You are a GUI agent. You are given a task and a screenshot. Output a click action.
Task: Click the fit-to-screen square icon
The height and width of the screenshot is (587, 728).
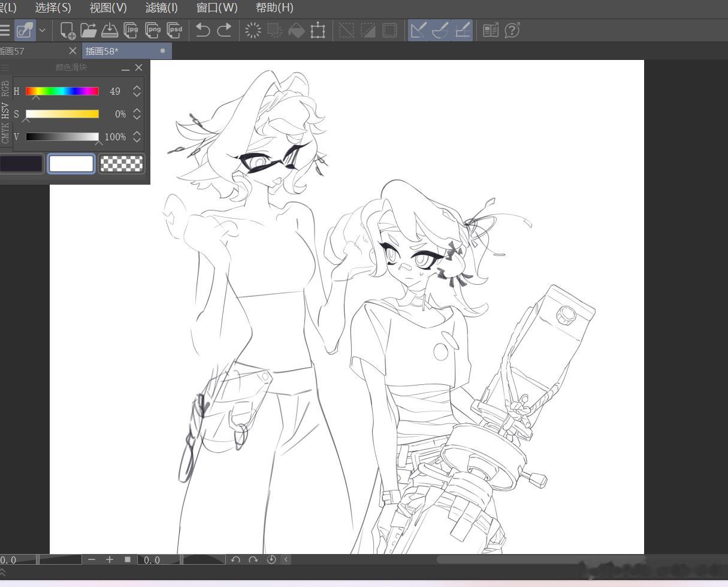128,559
